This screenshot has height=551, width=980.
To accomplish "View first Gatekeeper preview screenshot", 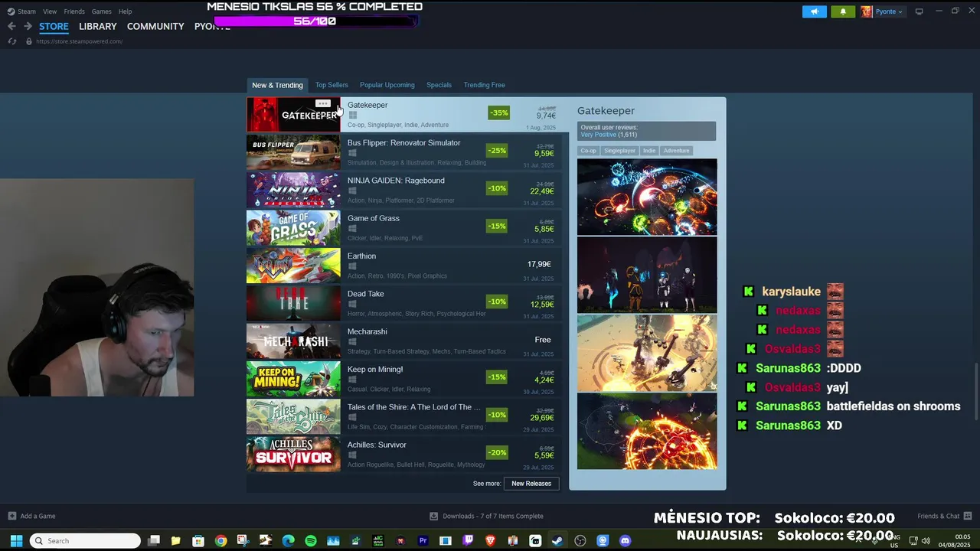I will (647, 197).
